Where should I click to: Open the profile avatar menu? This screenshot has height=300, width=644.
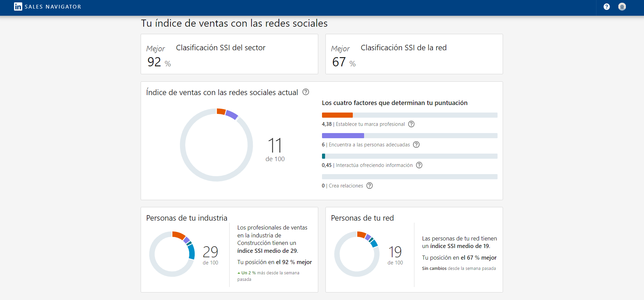tap(622, 6)
